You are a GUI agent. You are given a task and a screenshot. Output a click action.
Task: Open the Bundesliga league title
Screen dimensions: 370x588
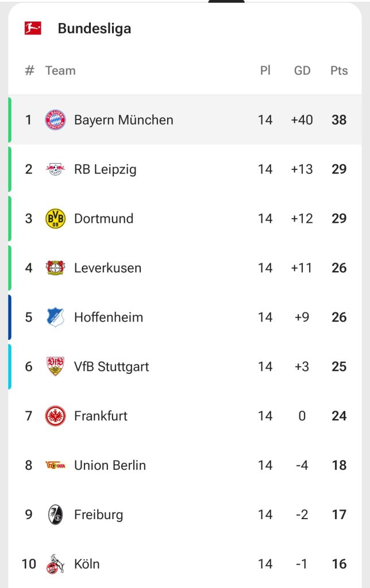94,28
